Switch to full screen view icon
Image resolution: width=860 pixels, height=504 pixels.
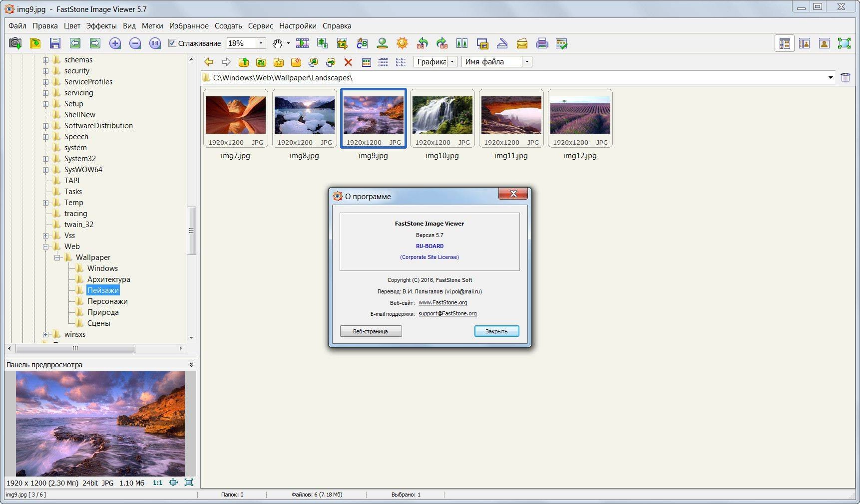click(x=845, y=43)
